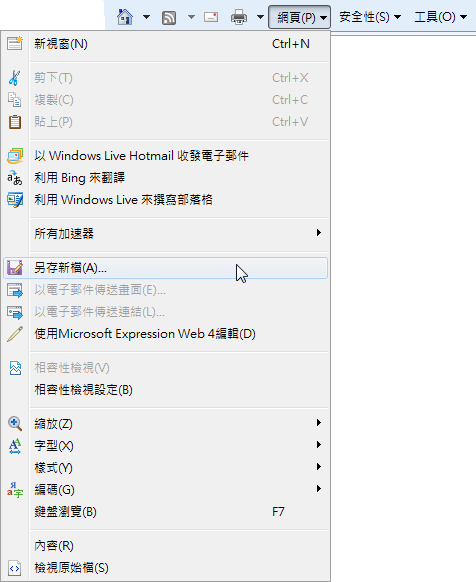Click the Bing translate icon
Screen dimensions: 476x582
[15, 178]
